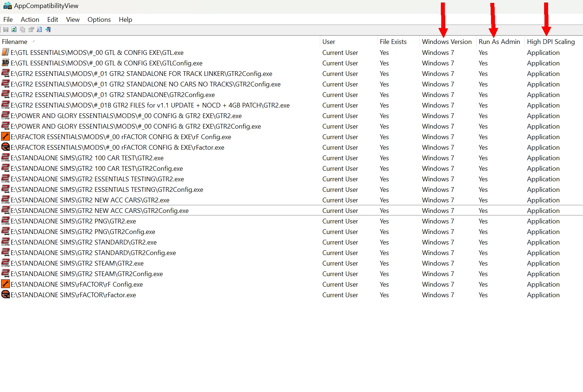Sort by the User column header
The height and width of the screenshot is (392, 583).
[x=349, y=42]
